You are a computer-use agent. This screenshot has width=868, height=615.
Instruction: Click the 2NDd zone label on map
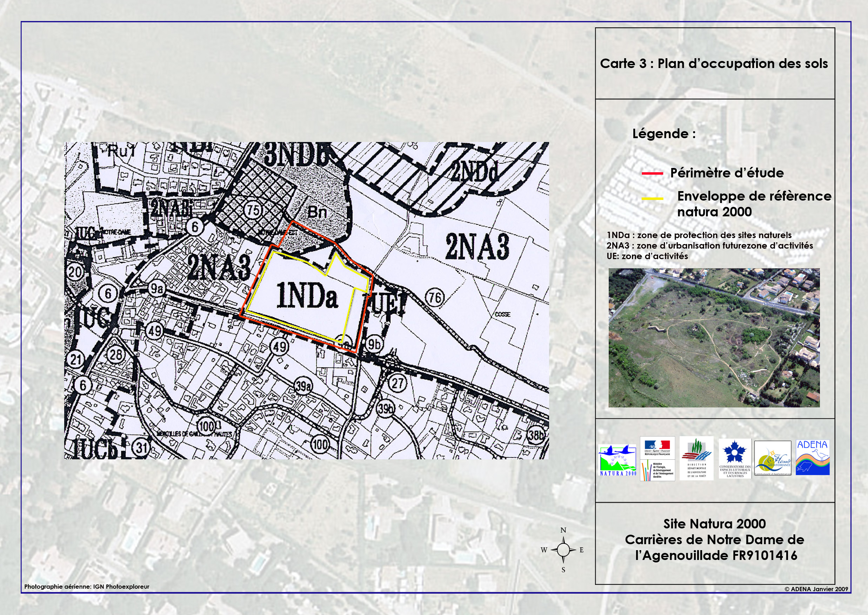(x=474, y=172)
